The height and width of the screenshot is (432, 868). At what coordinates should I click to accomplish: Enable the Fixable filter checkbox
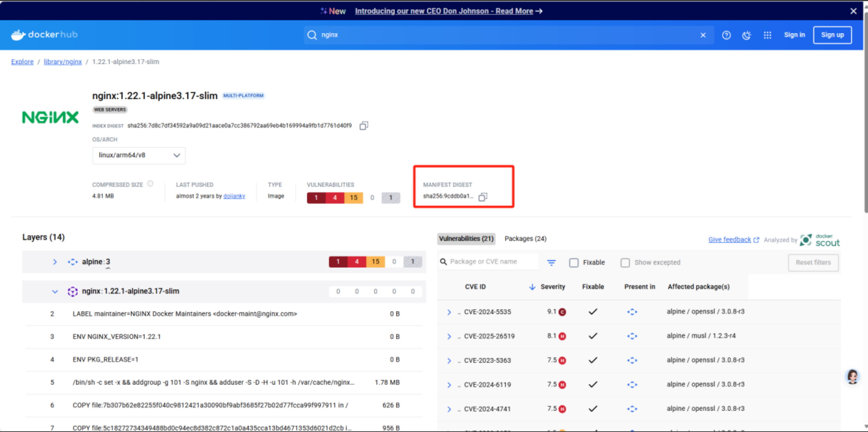tap(574, 263)
